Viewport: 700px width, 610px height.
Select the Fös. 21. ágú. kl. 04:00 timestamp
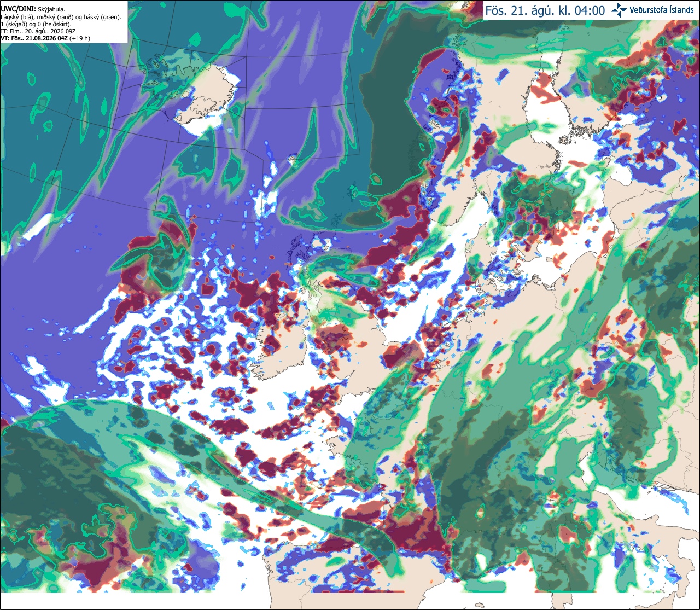click(x=545, y=10)
